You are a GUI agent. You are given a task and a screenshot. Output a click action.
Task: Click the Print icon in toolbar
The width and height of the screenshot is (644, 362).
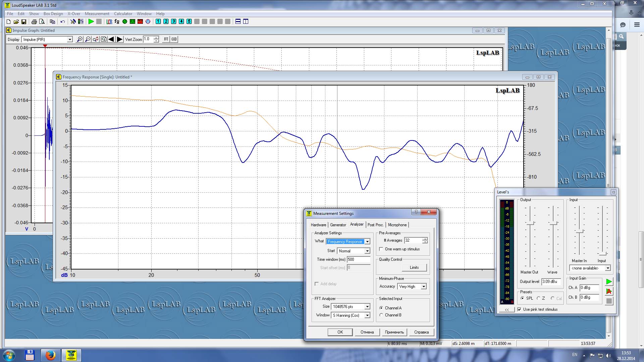pos(34,21)
